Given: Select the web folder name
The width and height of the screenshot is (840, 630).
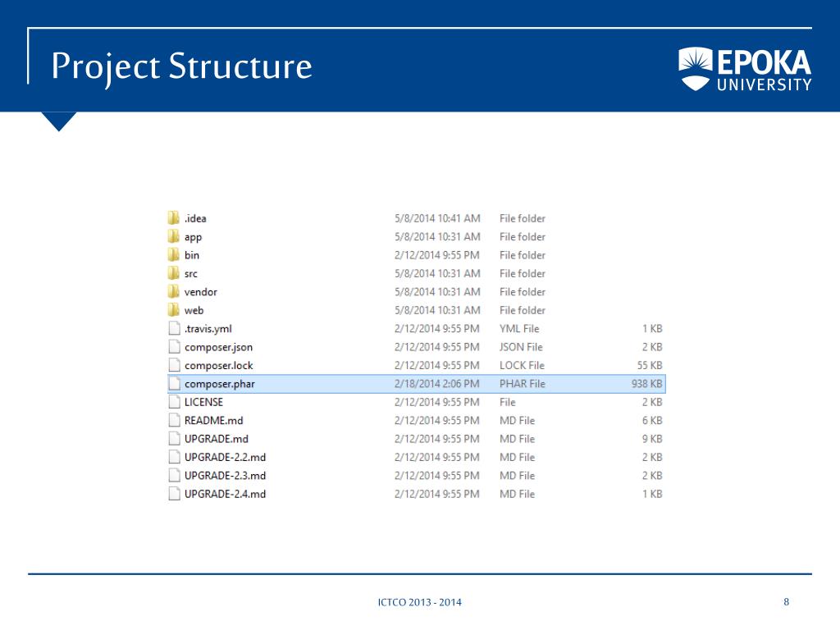Looking at the screenshot, I should click(x=194, y=310).
